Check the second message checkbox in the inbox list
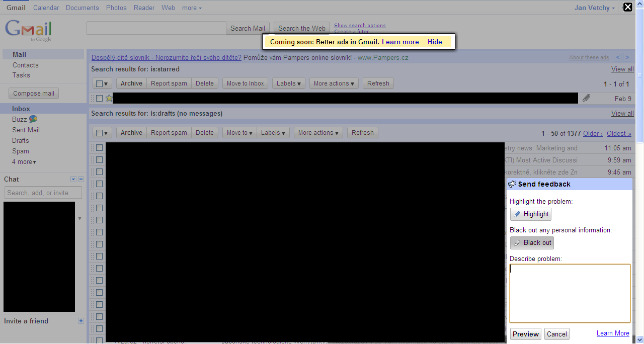Viewport: 644px width, 344px height. [x=100, y=160]
